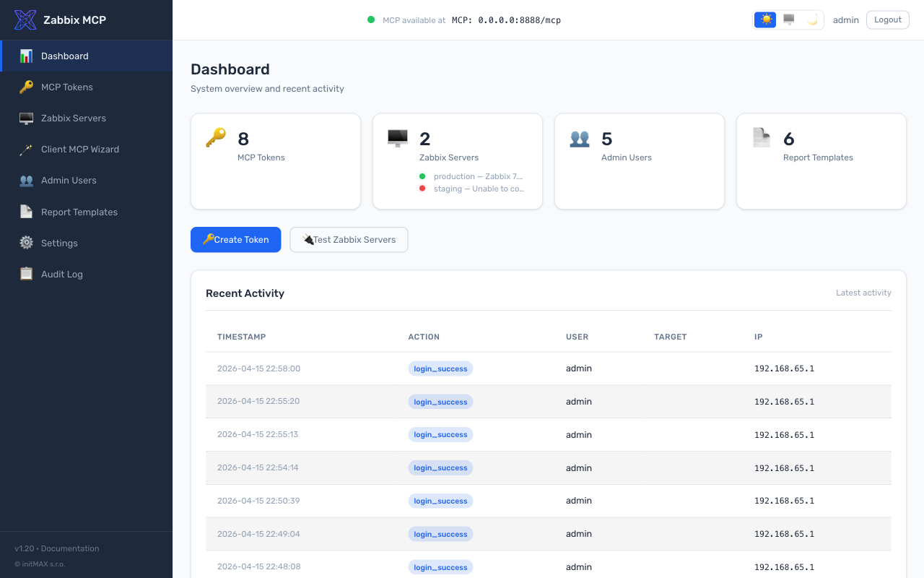This screenshot has width=924, height=578.
Task: Click the Admin Users people icon in sidebar
Action: coord(26,181)
